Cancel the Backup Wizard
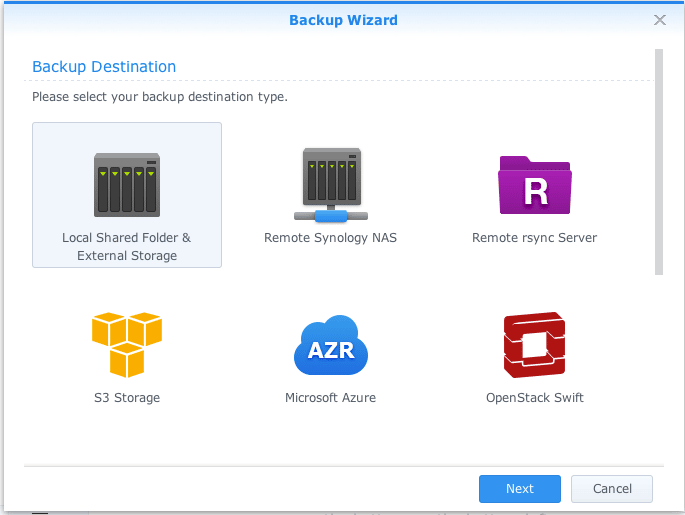The height and width of the screenshot is (515, 685). click(611, 489)
